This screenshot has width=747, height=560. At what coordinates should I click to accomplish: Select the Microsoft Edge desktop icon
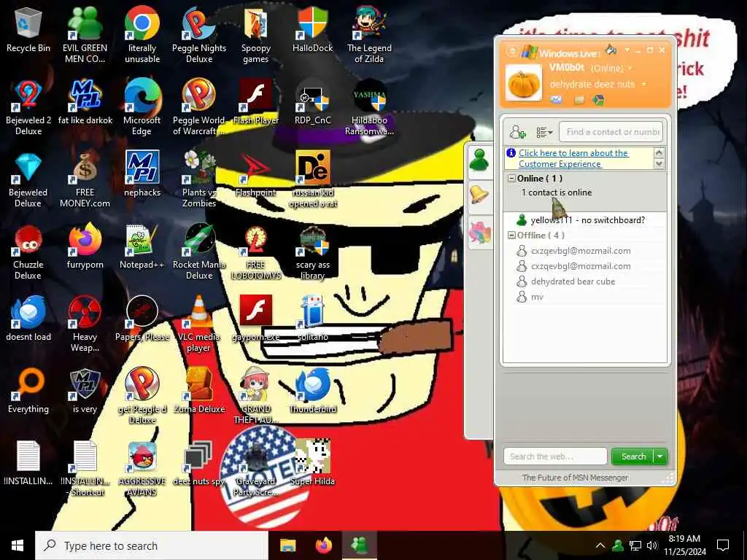pyautogui.click(x=142, y=108)
